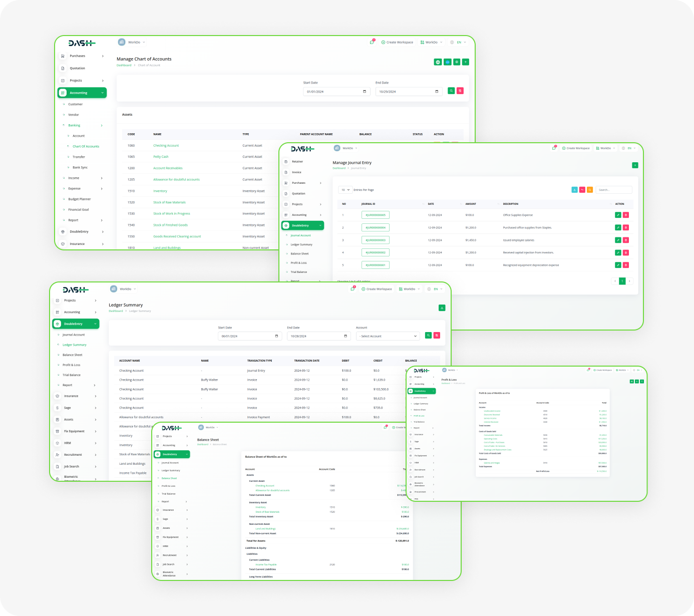Go to next page in Journal Entry pagination
Image resolution: width=694 pixels, height=616 pixels.
[629, 281]
